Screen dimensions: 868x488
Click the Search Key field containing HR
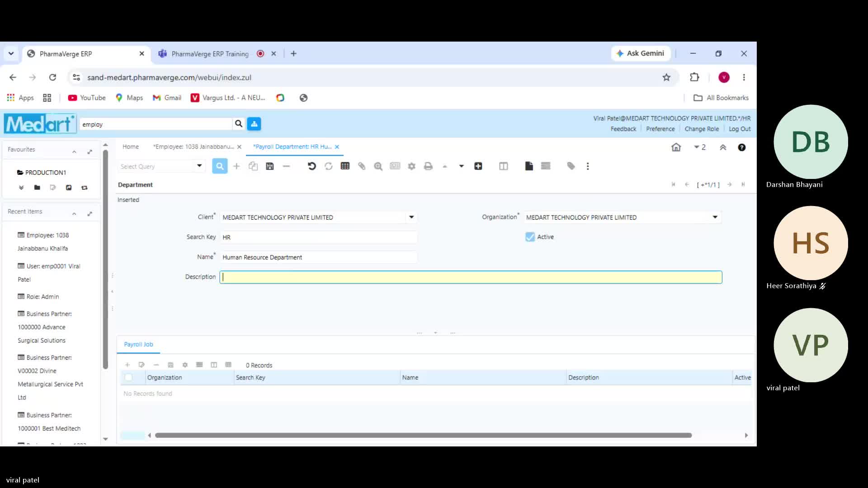pos(318,237)
